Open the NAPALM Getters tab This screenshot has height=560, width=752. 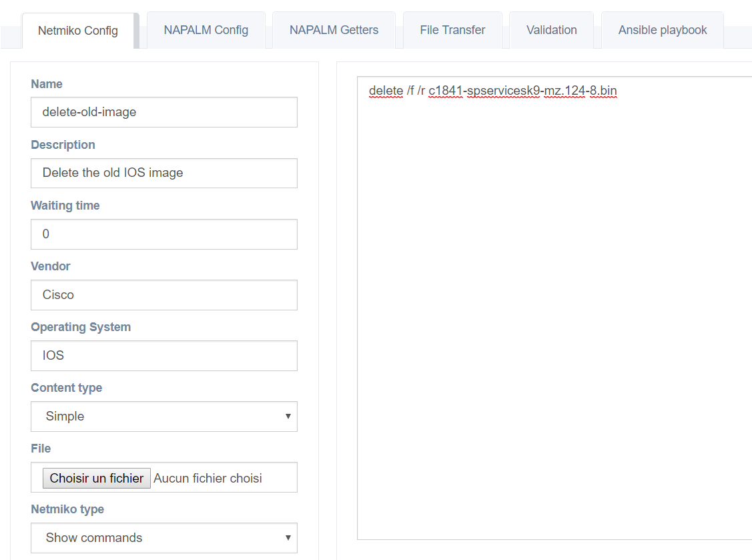[334, 30]
